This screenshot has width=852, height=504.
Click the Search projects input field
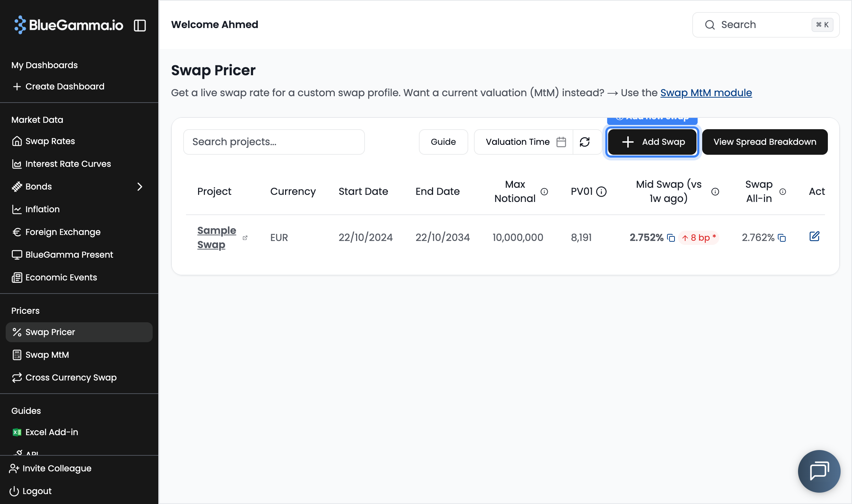coord(274,142)
